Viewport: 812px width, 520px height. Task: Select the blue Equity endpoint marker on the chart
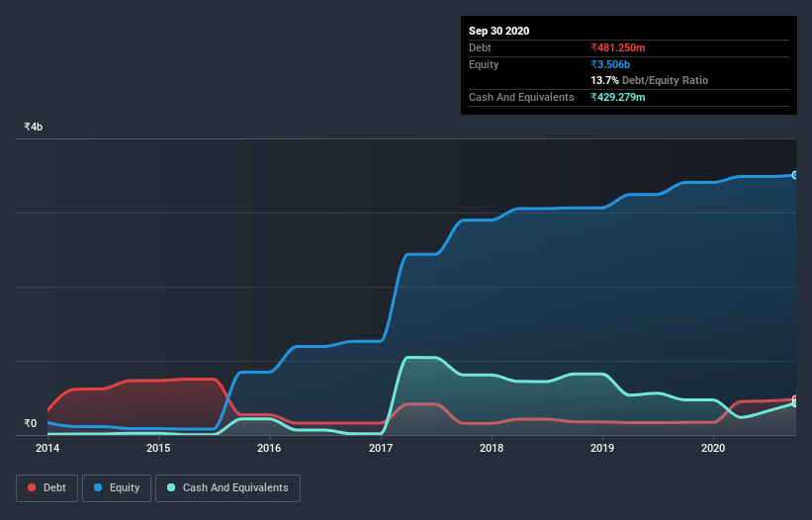[795, 175]
